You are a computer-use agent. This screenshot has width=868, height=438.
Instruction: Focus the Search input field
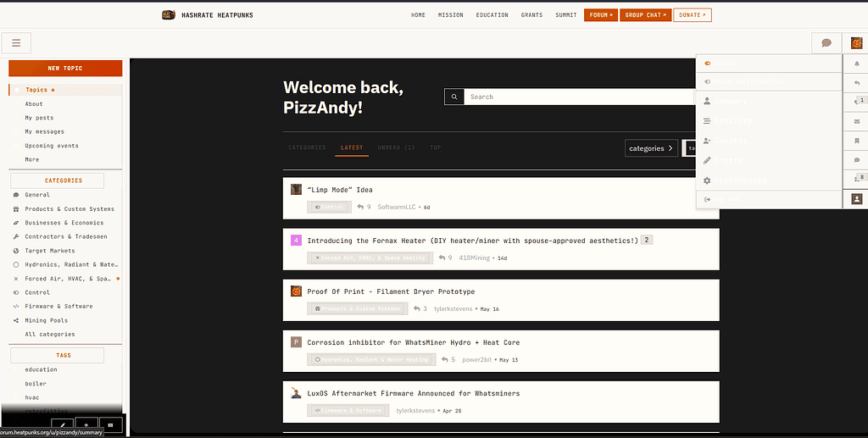578,97
